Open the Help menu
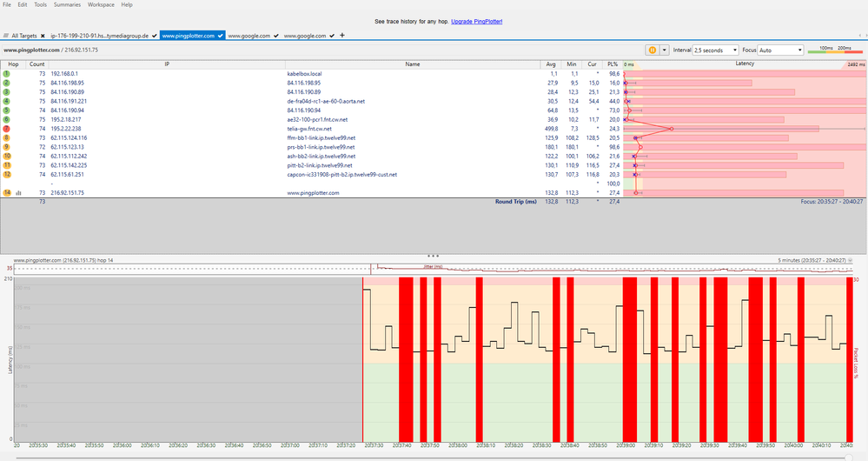This screenshot has width=868, height=461. [127, 4]
